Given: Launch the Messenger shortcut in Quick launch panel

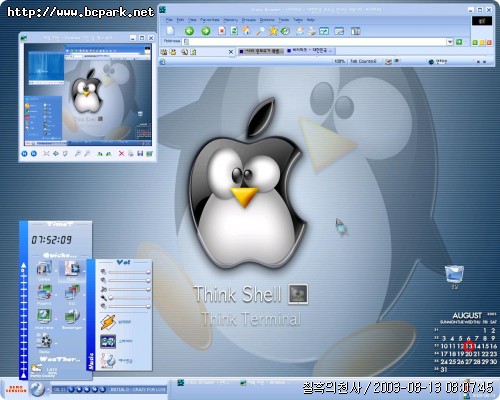Looking at the screenshot, I should tap(72, 318).
